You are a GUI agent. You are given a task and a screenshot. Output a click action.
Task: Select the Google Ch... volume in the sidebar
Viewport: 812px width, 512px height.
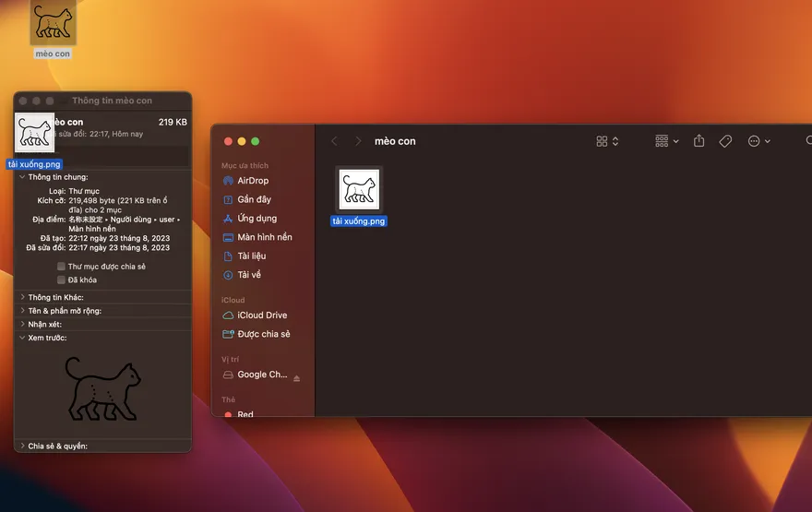coord(262,375)
